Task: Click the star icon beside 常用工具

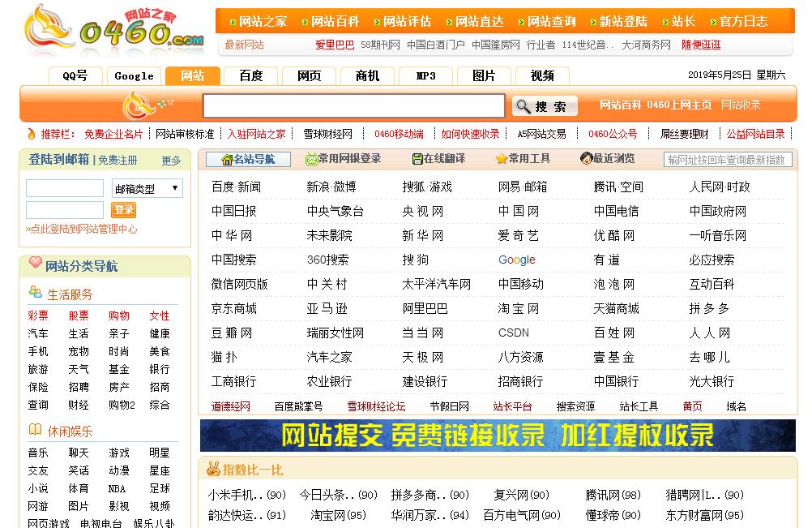Action: [501, 159]
